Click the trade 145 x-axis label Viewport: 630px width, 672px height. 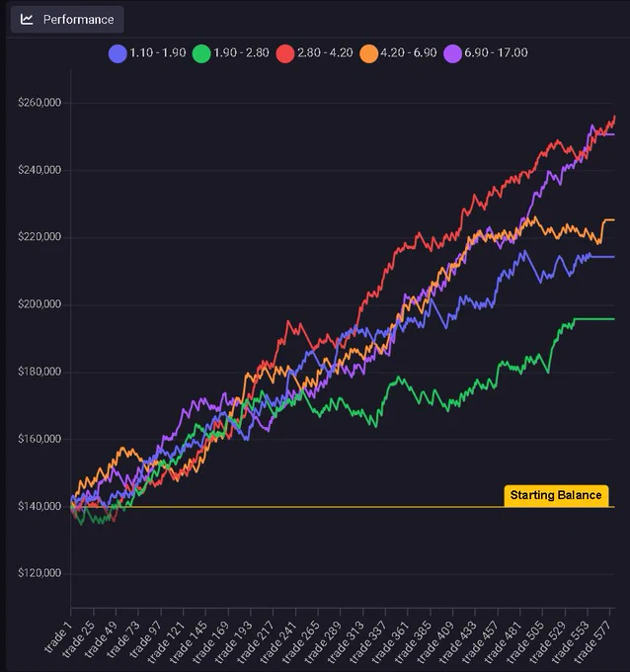pyautogui.click(x=188, y=641)
